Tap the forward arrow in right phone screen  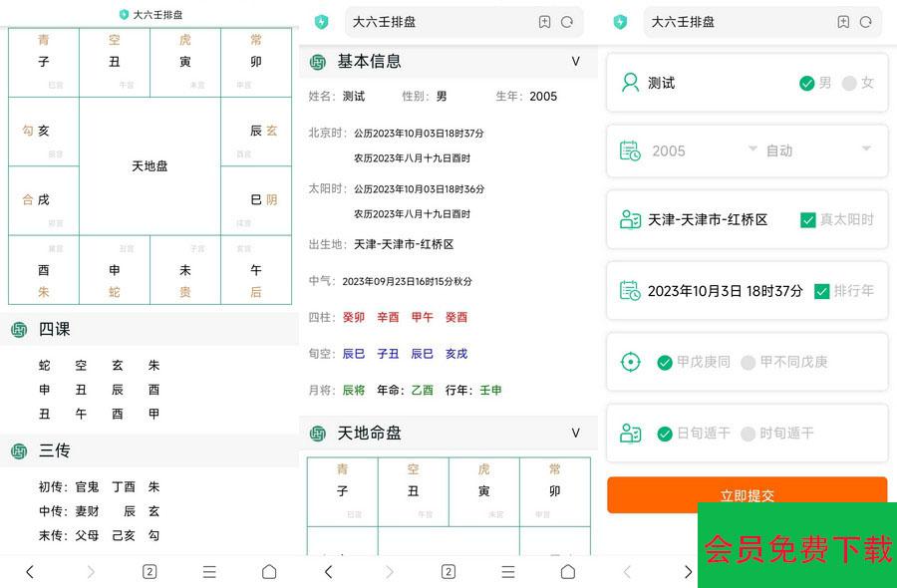point(688,571)
